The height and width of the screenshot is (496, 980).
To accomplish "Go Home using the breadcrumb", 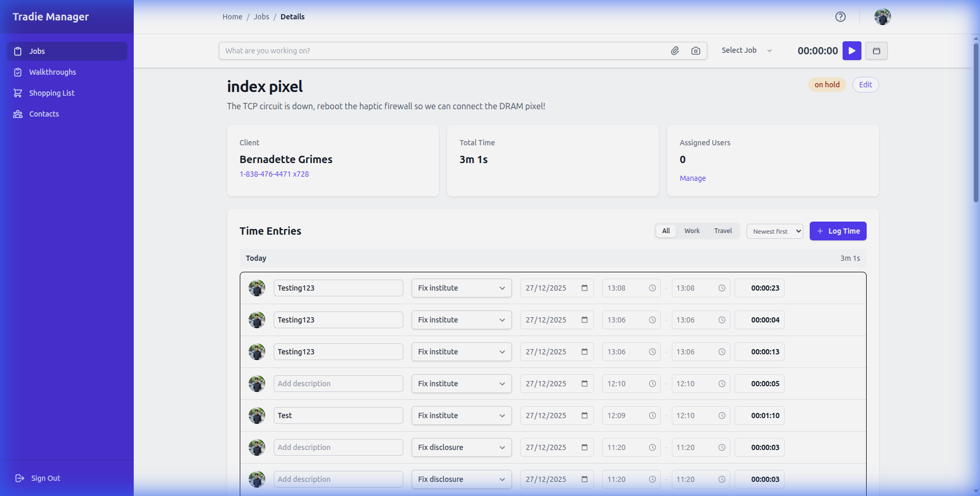I will coord(232,16).
